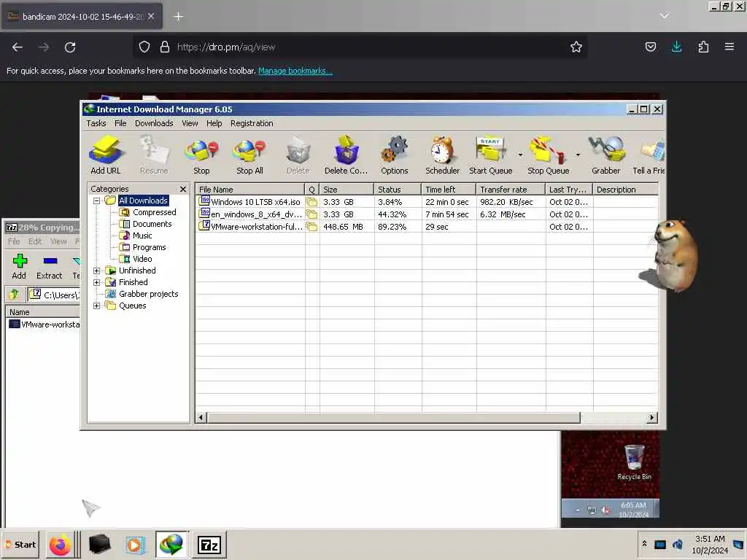Click the Firefox taskbar icon
This screenshot has height=560, width=747.
click(61, 545)
